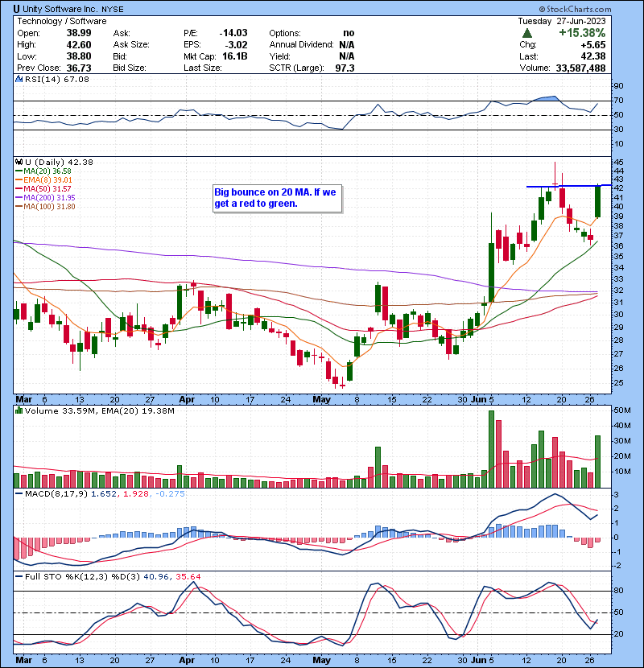Click the Options value 'no'

349,33
